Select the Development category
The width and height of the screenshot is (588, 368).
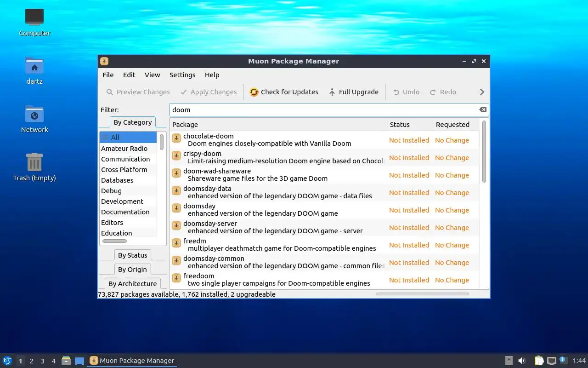(128, 201)
